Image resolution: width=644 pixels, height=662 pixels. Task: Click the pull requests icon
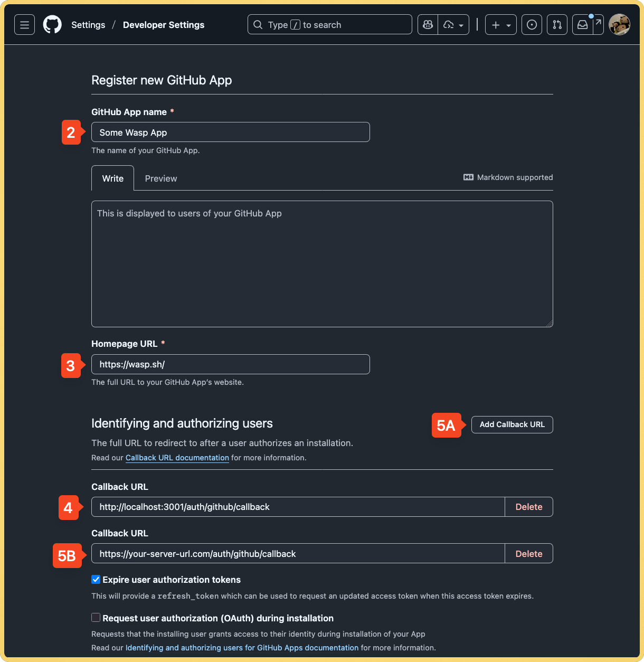(557, 24)
